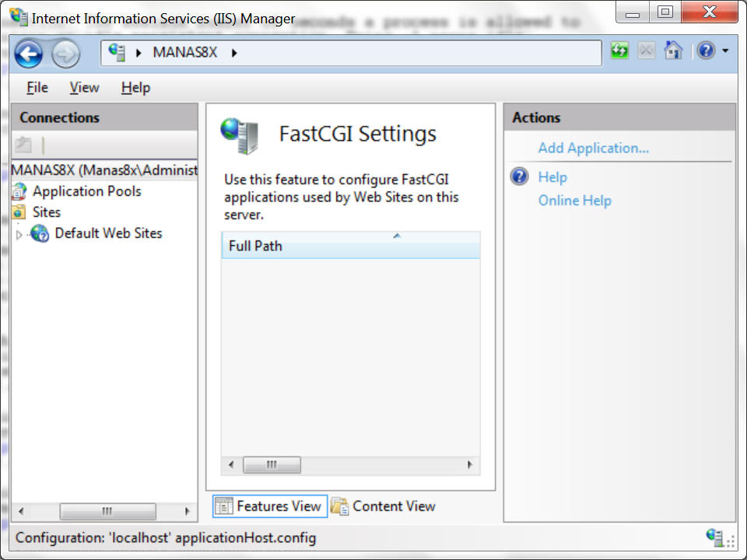The width and height of the screenshot is (747, 560).
Task: Open the Online Help link
Action: [x=574, y=201]
